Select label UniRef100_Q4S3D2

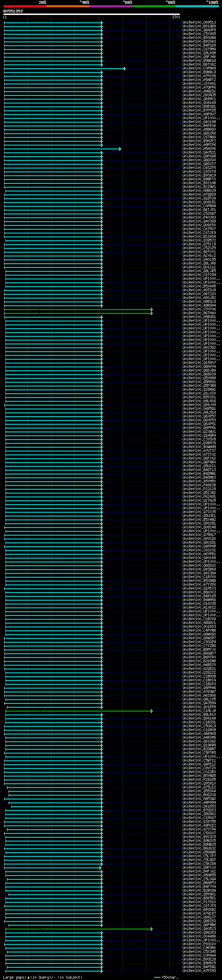tap(199, 347)
